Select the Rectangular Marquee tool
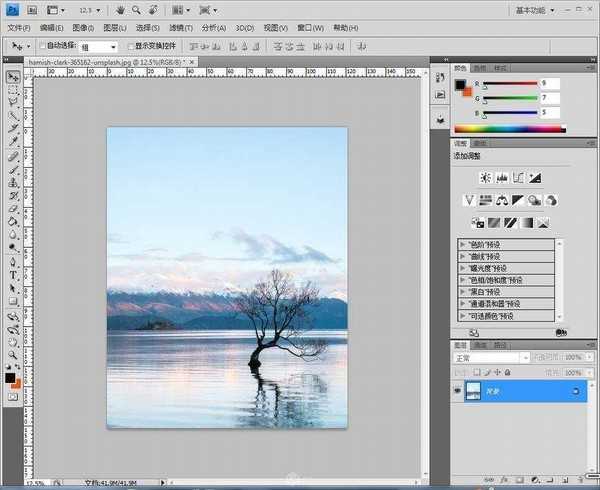The height and width of the screenshot is (490, 600). tap(13, 91)
